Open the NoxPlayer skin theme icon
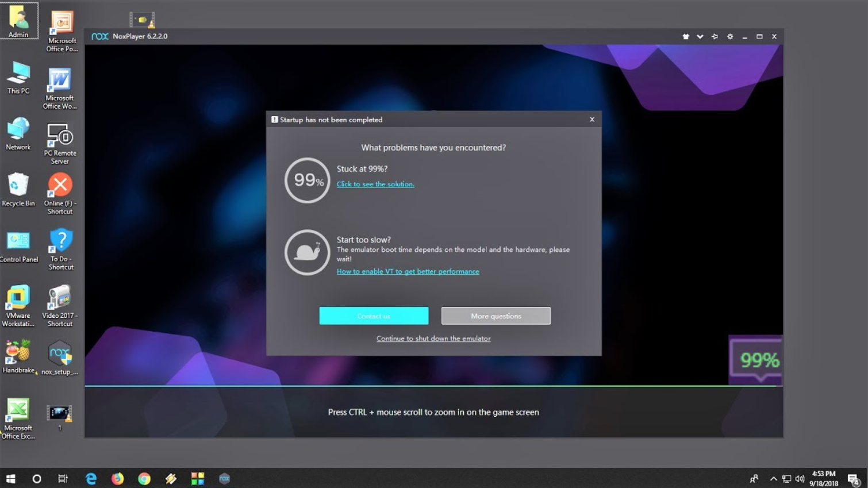 [686, 36]
